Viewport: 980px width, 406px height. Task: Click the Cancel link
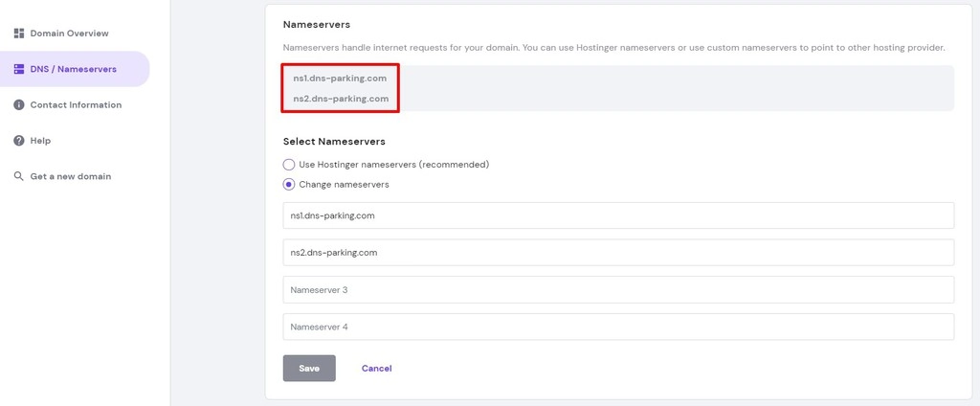pyautogui.click(x=376, y=369)
